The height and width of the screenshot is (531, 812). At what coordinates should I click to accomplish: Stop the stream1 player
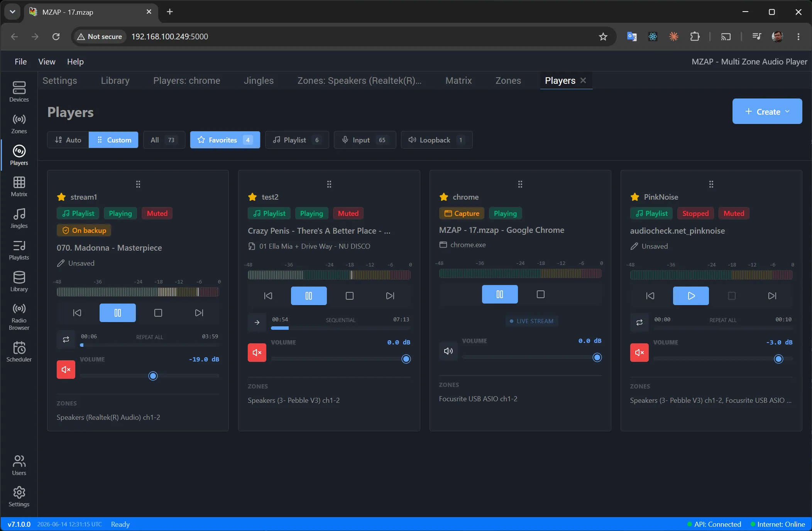click(158, 313)
